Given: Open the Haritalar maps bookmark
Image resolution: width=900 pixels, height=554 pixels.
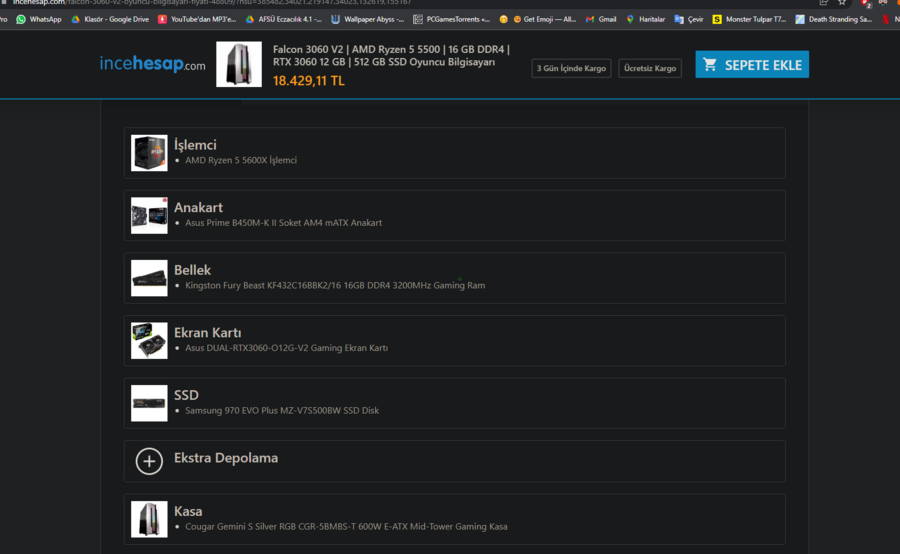Looking at the screenshot, I should (x=646, y=19).
